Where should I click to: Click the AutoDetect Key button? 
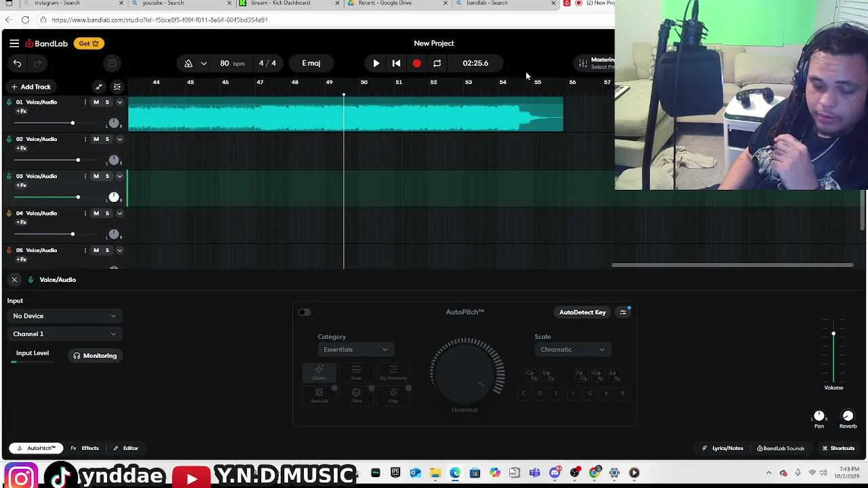click(583, 312)
